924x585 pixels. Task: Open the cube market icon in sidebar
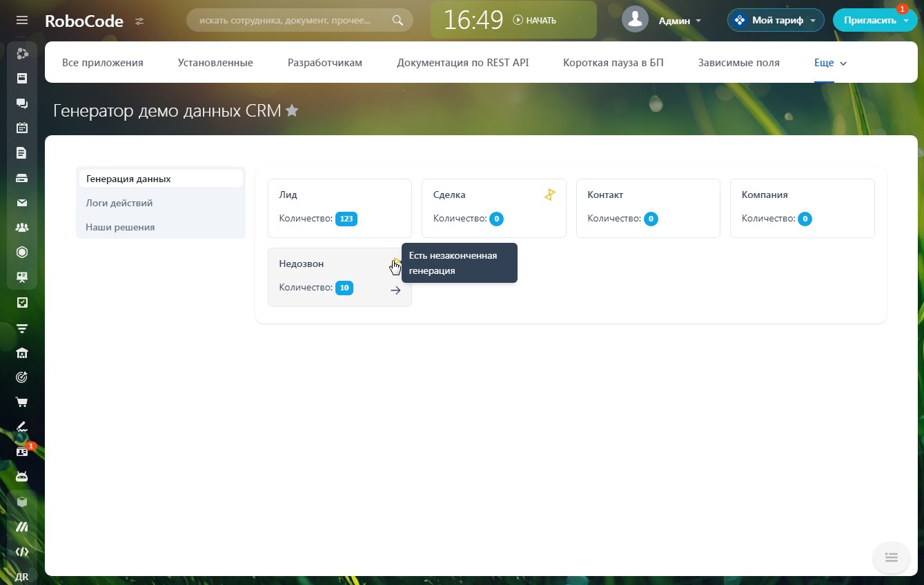22,502
